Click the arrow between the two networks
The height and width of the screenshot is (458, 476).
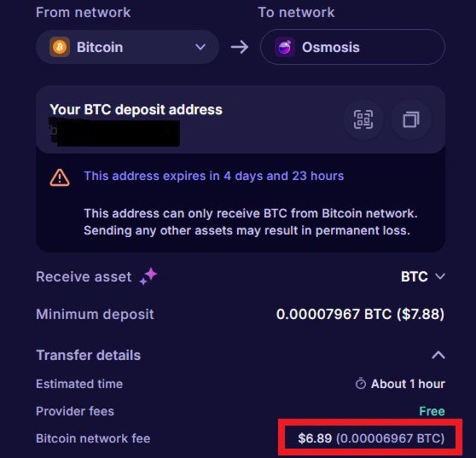(239, 48)
